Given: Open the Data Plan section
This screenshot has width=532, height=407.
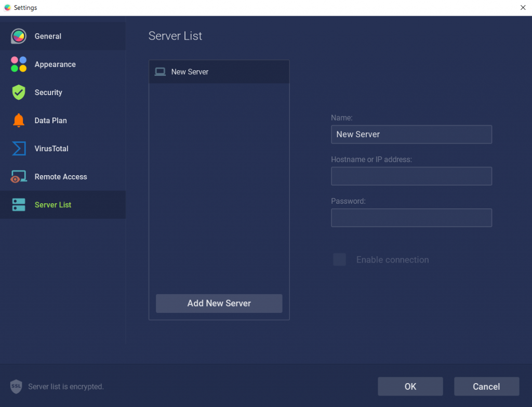Looking at the screenshot, I should pos(63,121).
